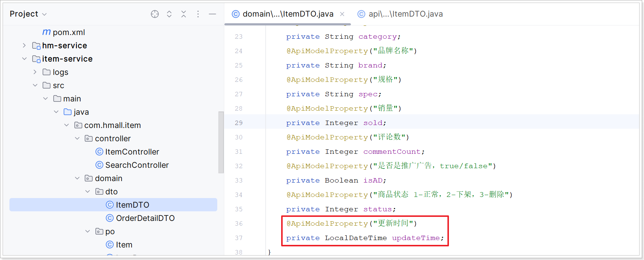Select OrderDetailDTO in the dto package
This screenshot has height=260, width=644.
pyautogui.click(x=145, y=218)
